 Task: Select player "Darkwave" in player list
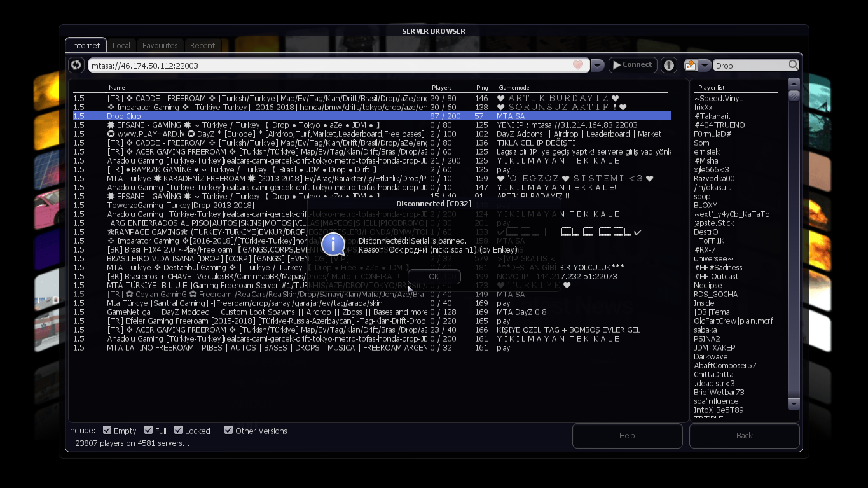coord(710,357)
